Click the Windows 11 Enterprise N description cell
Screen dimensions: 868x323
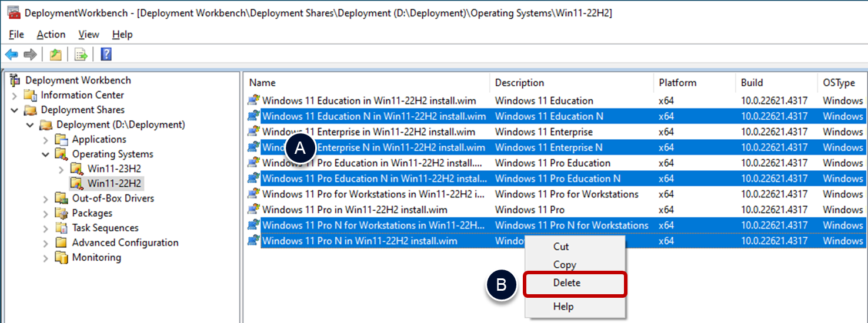click(x=549, y=147)
